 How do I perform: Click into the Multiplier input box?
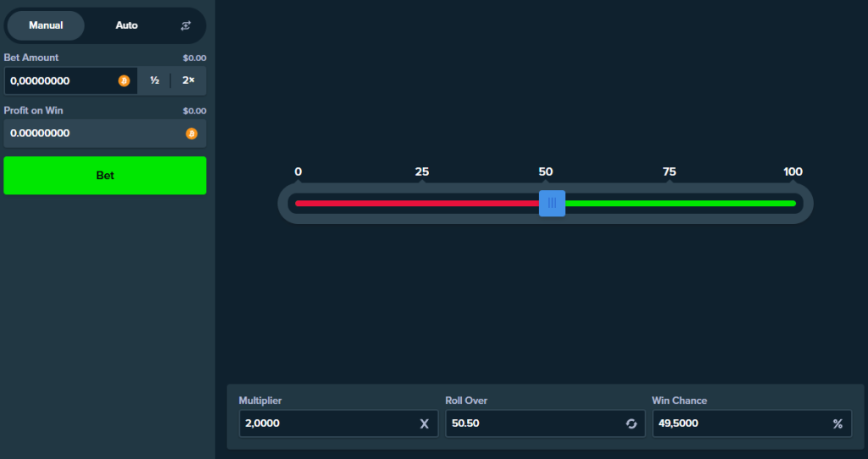click(x=326, y=423)
